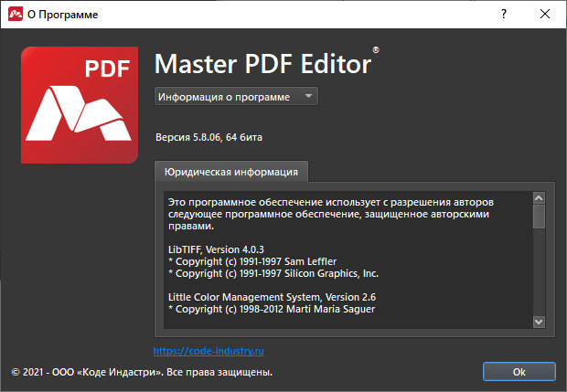Click the registered trademark symbol by title

376,53
